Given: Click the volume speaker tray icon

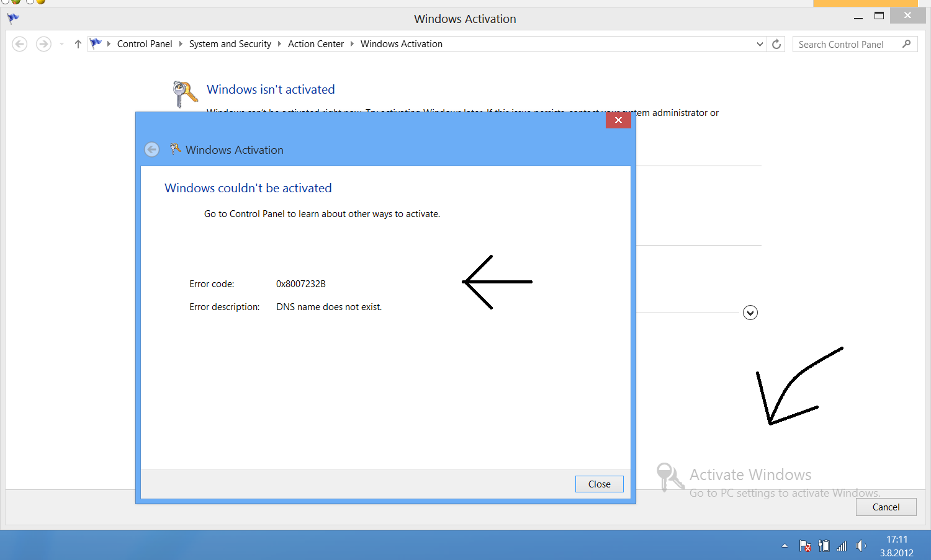Looking at the screenshot, I should pos(860,546).
